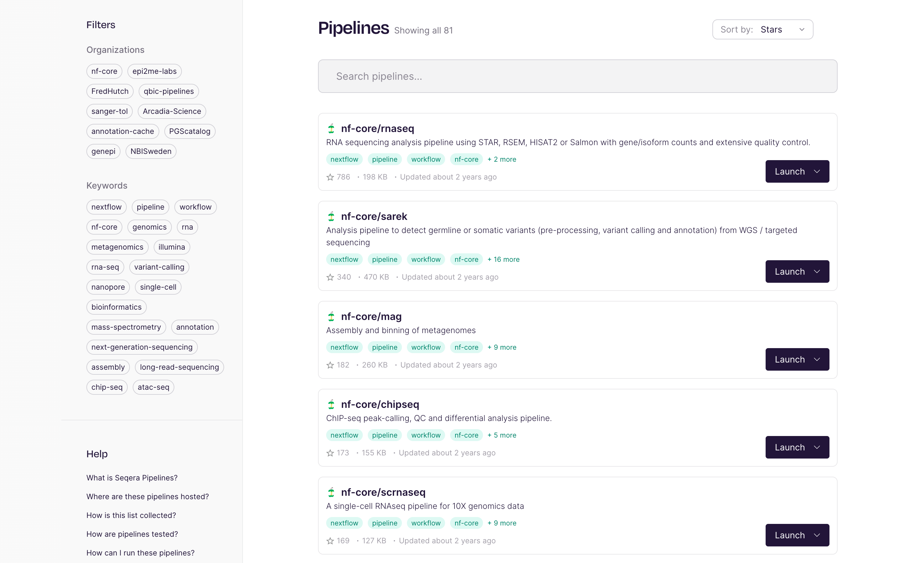
Task: Open the nf-core/sarek pipeline title
Action: [x=374, y=216]
